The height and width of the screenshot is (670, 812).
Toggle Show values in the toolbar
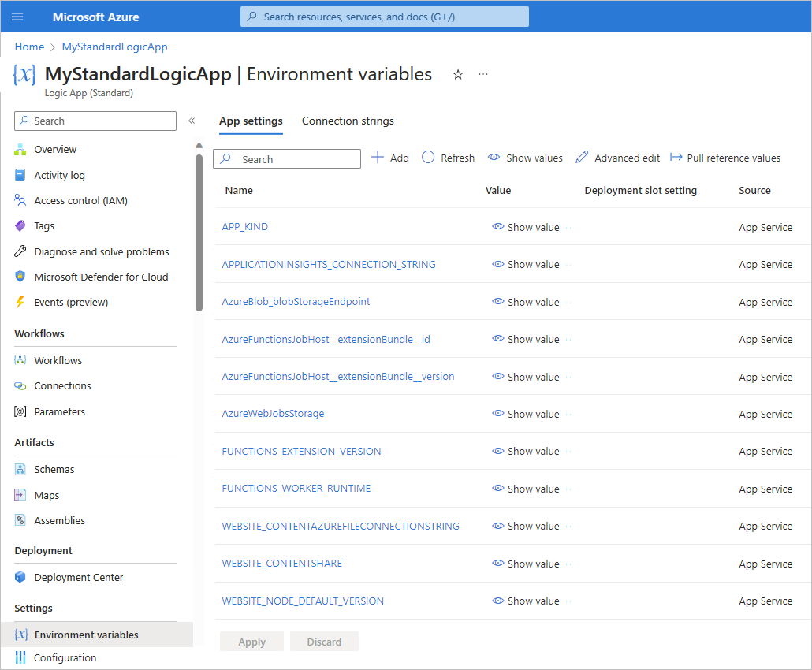coord(525,158)
